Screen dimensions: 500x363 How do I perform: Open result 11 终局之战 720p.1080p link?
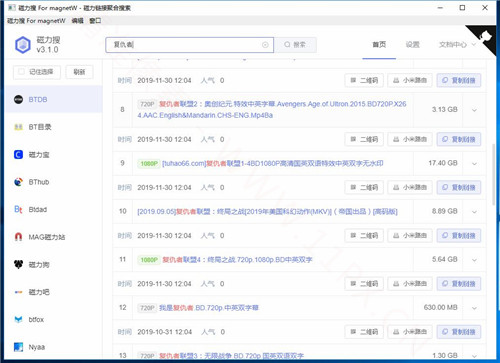tap(237, 260)
